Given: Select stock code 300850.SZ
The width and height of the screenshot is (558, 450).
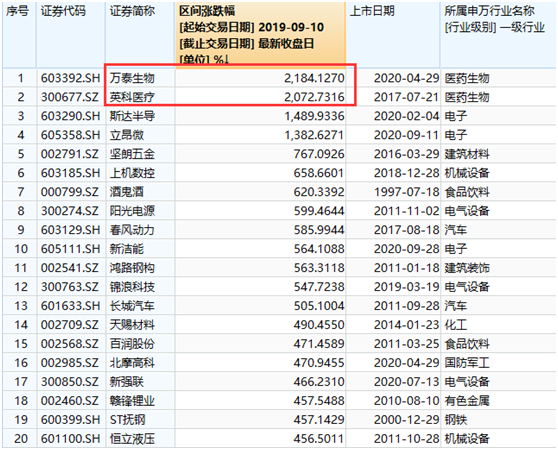Looking at the screenshot, I should point(69,382).
